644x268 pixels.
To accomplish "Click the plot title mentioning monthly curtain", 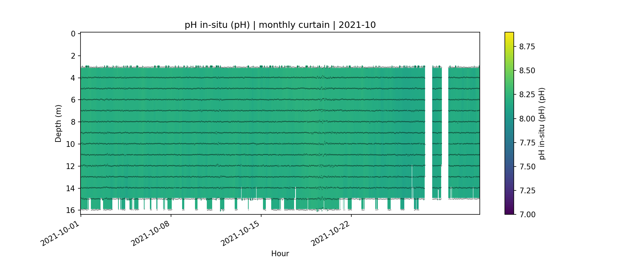I will tap(280, 25).
